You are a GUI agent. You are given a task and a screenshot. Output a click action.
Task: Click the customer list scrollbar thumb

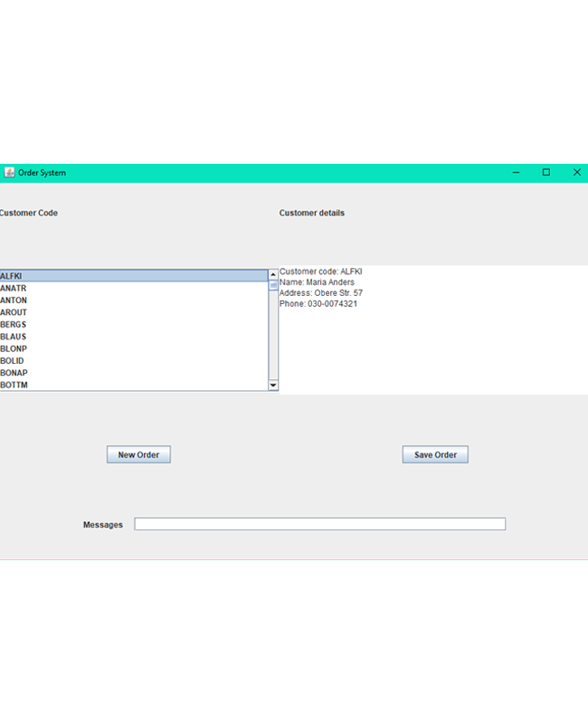pyautogui.click(x=273, y=285)
